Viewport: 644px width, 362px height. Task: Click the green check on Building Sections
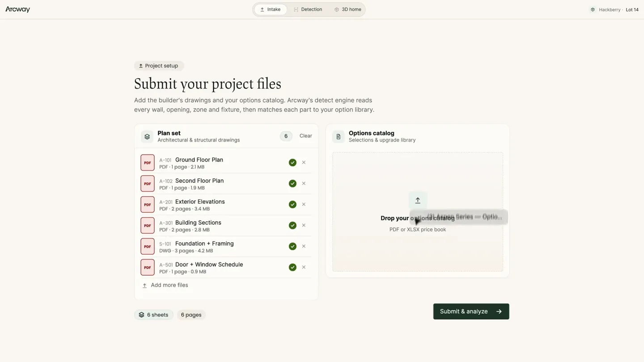pyautogui.click(x=292, y=225)
